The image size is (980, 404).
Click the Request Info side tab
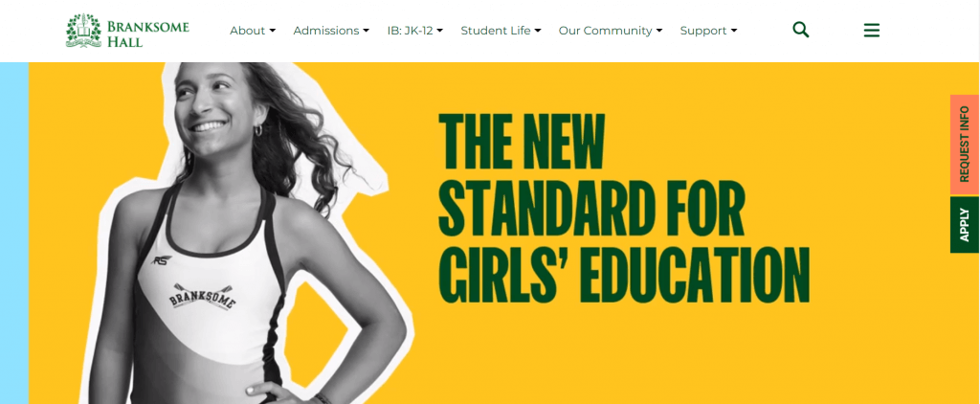point(965,145)
